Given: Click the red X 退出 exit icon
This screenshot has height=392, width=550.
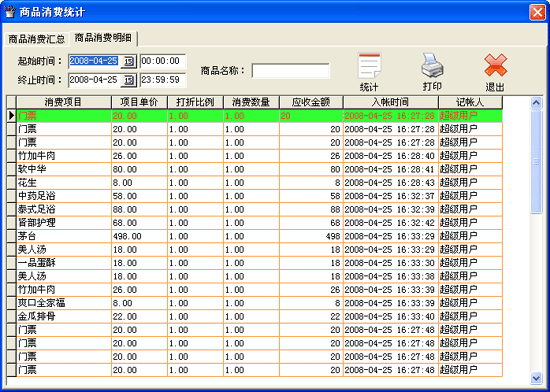Looking at the screenshot, I should tap(495, 65).
